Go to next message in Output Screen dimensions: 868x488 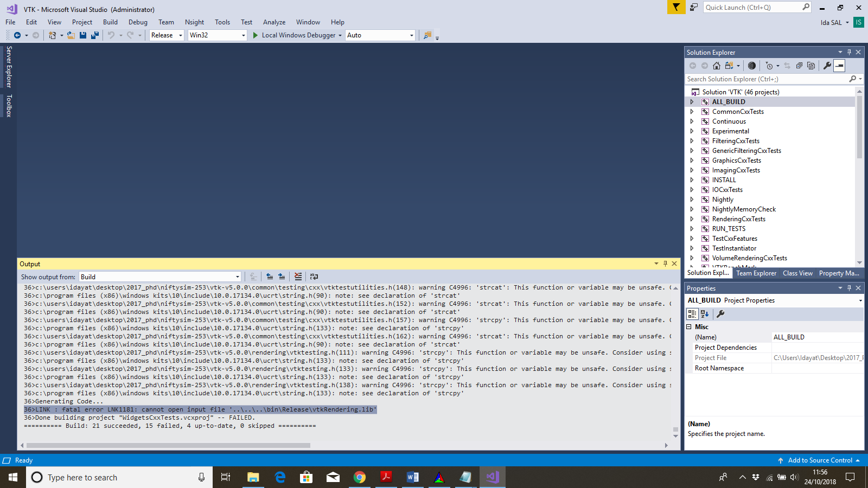282,277
